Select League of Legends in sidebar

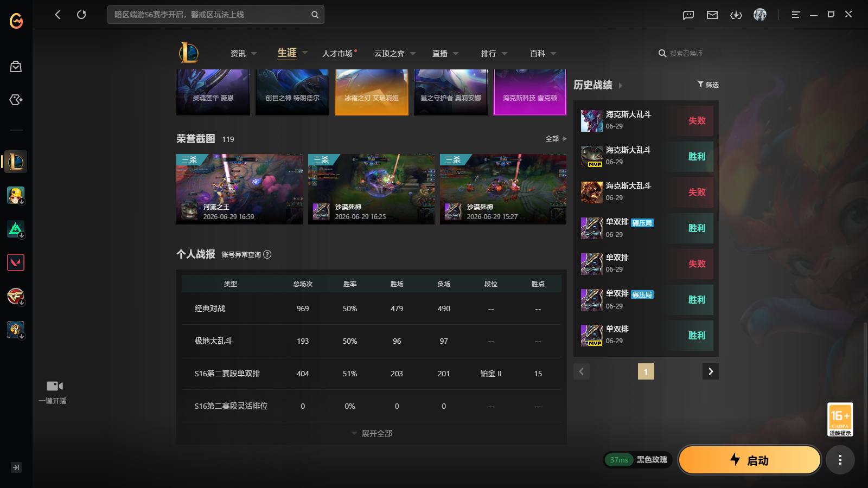[x=16, y=162]
